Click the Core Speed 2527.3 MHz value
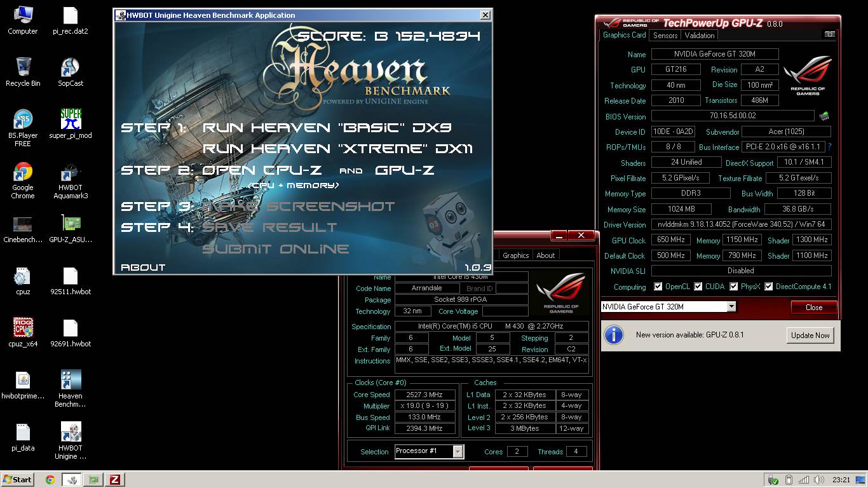This screenshot has height=488, width=868. pyautogui.click(x=424, y=395)
